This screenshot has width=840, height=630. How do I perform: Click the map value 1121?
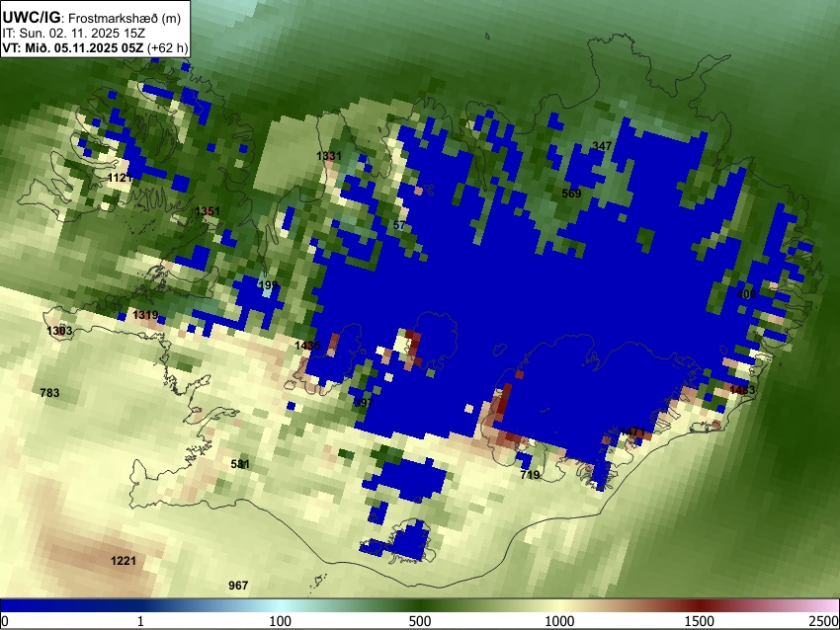tap(120, 178)
